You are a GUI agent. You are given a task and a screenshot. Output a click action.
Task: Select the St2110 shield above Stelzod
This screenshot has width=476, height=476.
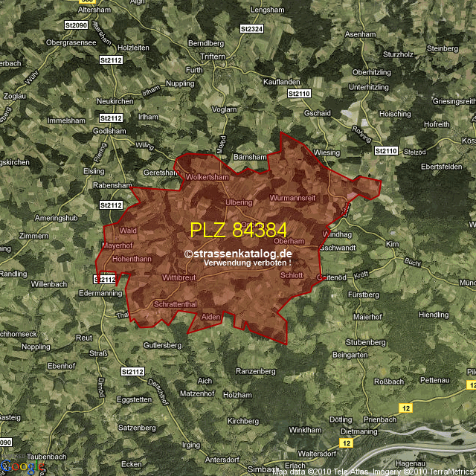click(387, 151)
